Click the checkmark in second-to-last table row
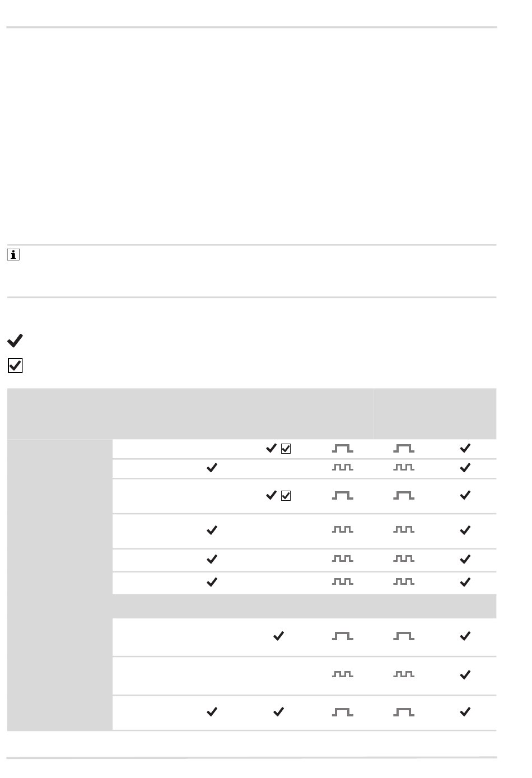Image resolution: width=532 pixels, height=778 pixels. [465, 675]
